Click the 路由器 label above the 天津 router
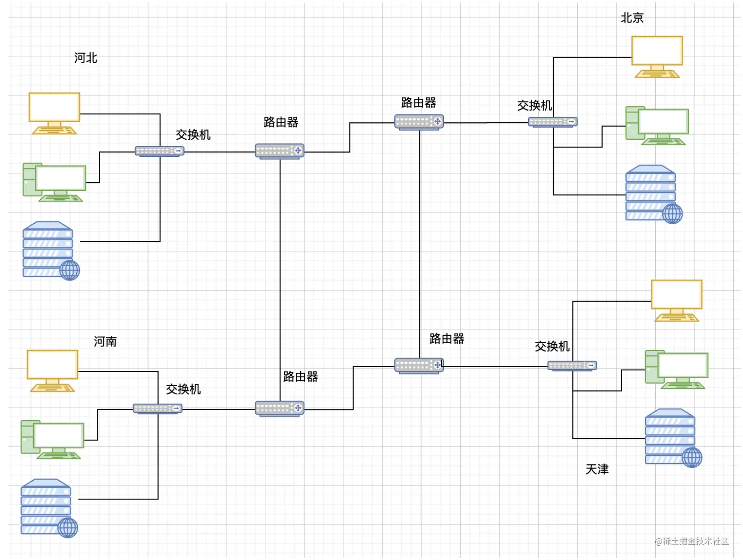743x560 pixels. pos(447,339)
